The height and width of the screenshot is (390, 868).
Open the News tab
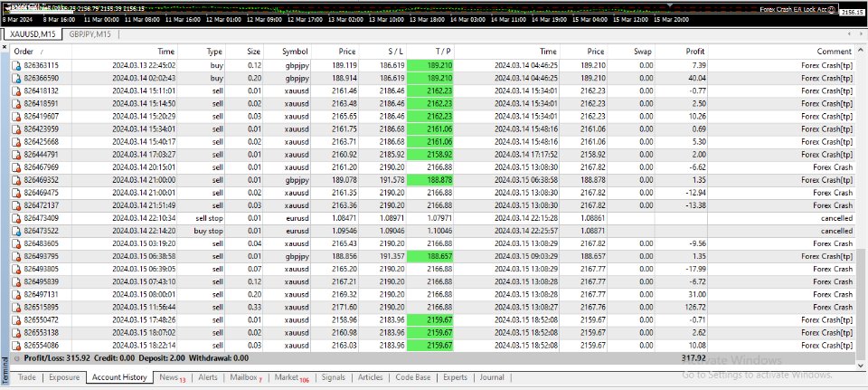point(172,377)
